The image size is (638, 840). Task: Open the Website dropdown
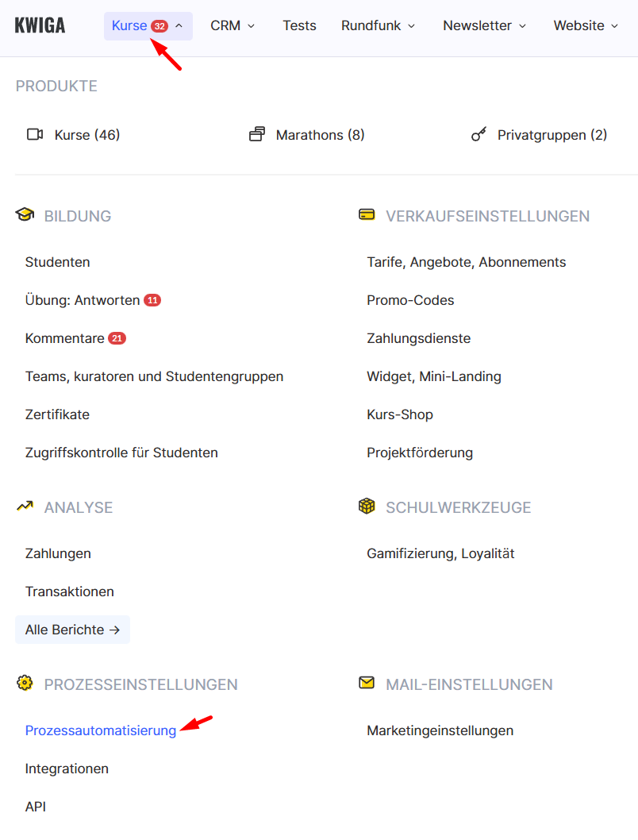click(586, 26)
